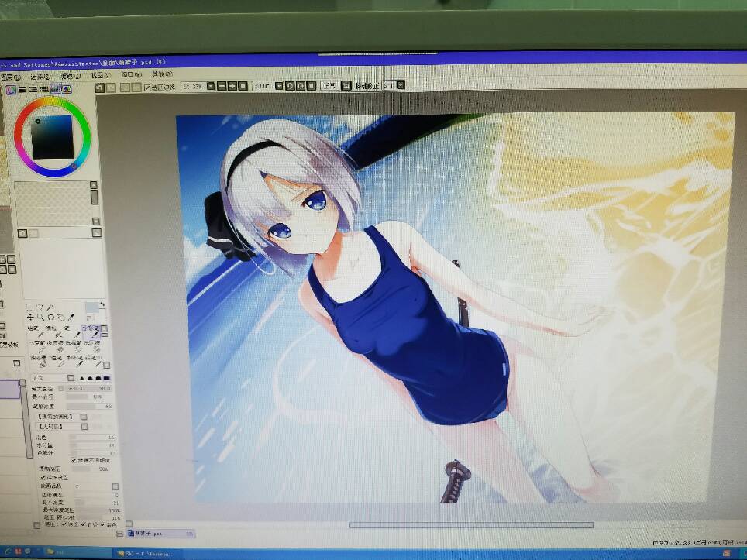The height and width of the screenshot is (560, 747).
Task: Pick a shade in the saturation square
Action: point(53,136)
